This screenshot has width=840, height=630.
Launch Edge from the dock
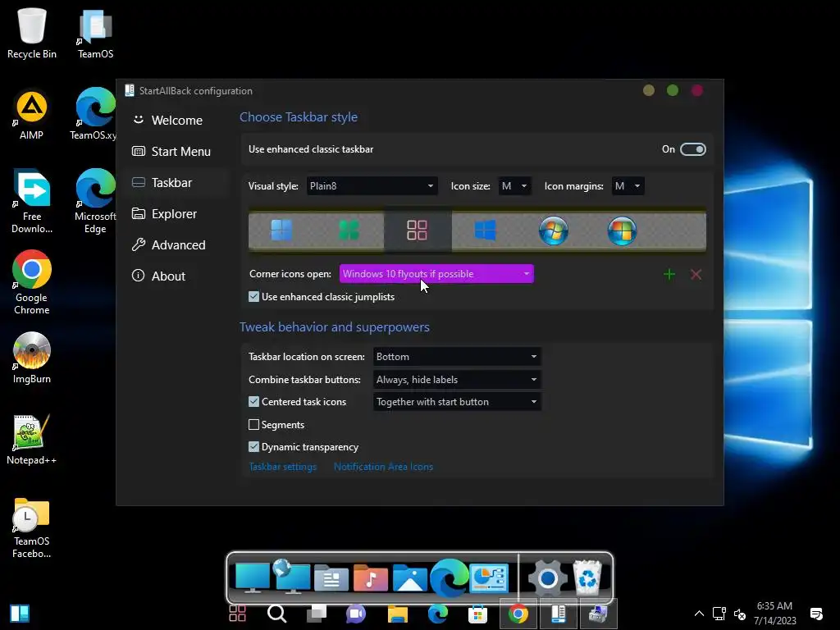point(449,577)
